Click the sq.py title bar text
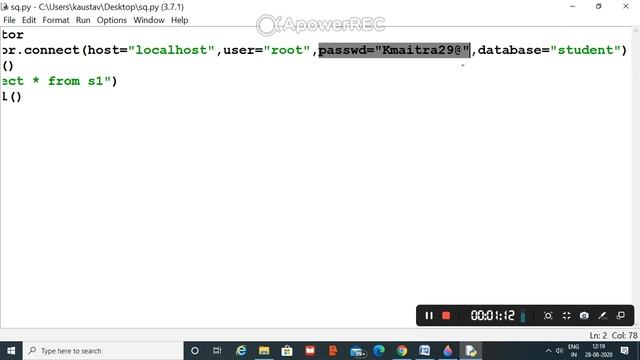The height and width of the screenshot is (360, 640). click(97, 7)
